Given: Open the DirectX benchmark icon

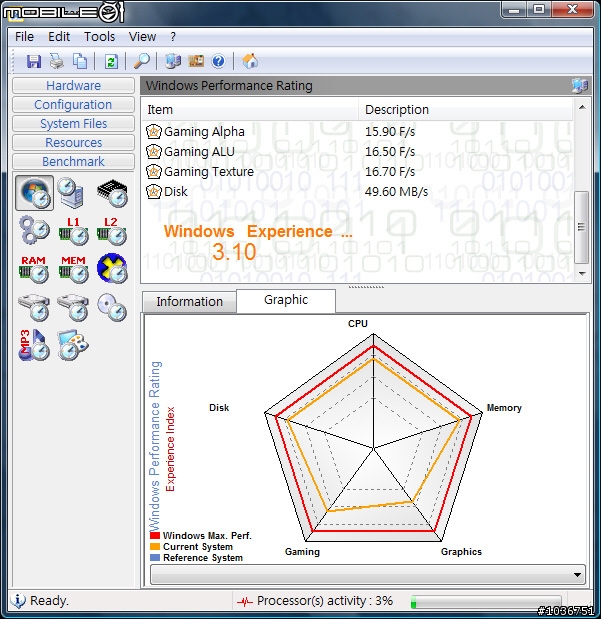Looking at the screenshot, I should (x=112, y=268).
